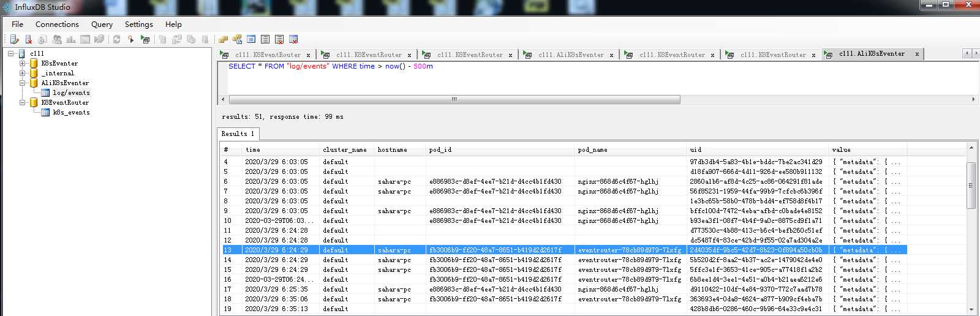
Task: Select K8EventRouter in the connection tree
Action: click(65, 102)
